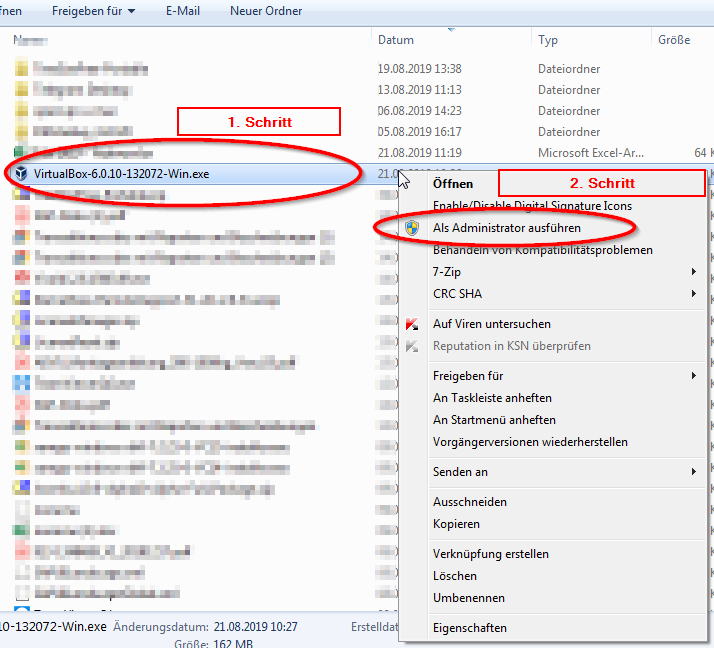This screenshot has width=714, height=648.
Task: Select Vorgängerversionen wiederherstellen
Action: 530,442
